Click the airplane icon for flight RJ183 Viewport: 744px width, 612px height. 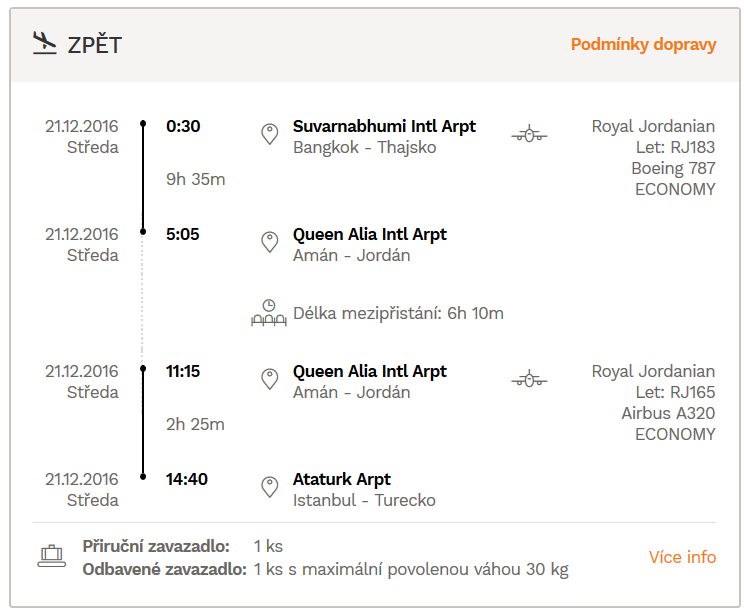[529, 134]
